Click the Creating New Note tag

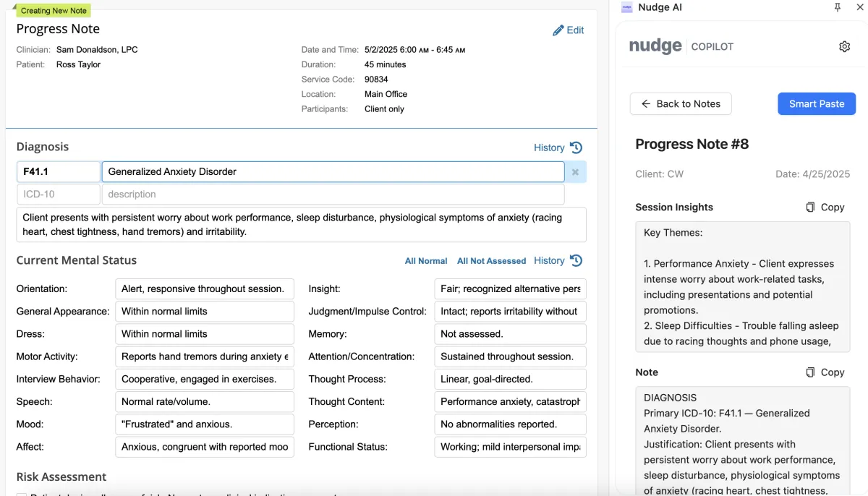tap(54, 10)
